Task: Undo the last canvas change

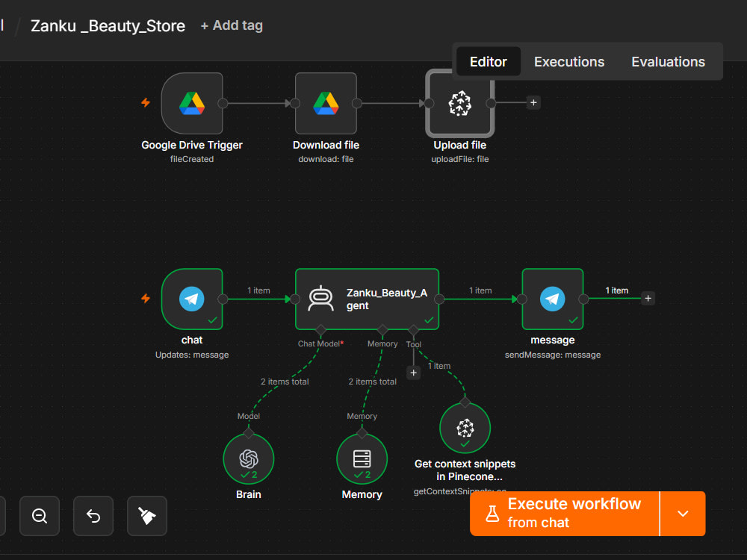Action: [x=93, y=516]
